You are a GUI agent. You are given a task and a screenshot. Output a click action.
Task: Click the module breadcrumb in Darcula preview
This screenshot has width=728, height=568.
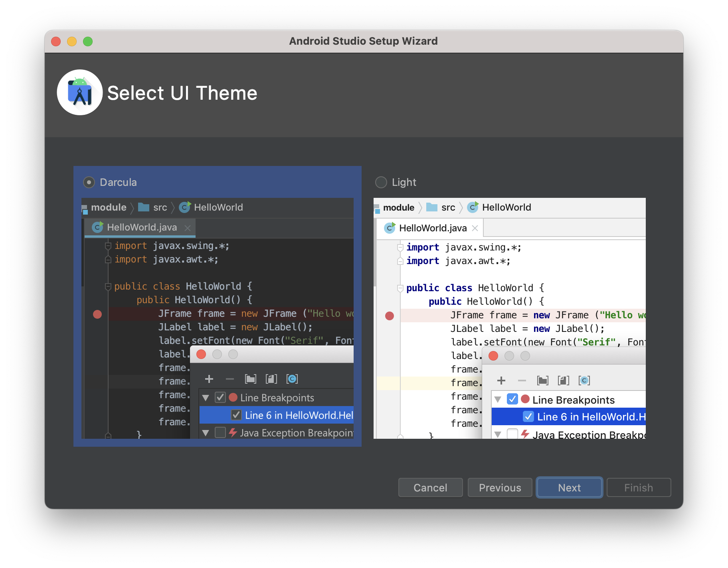coord(105,207)
